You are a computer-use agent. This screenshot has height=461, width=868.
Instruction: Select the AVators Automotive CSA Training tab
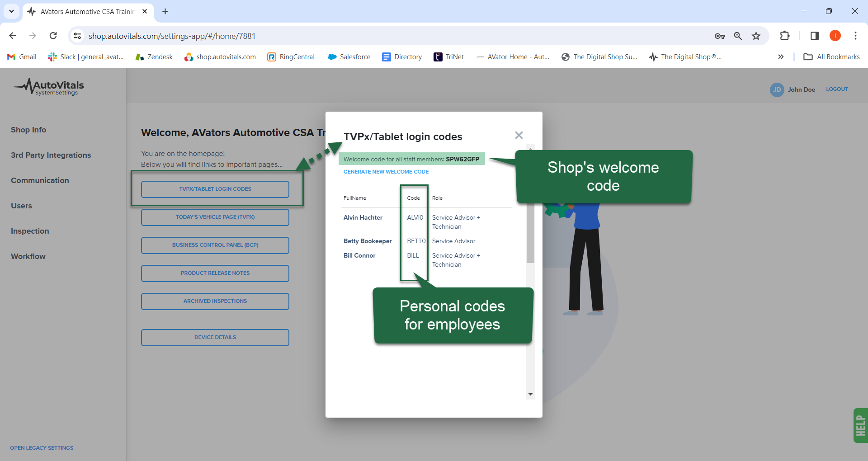pyautogui.click(x=86, y=11)
